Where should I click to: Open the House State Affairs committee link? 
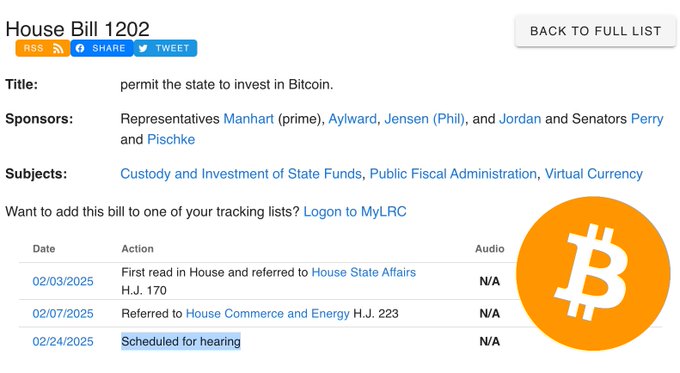pos(363,272)
